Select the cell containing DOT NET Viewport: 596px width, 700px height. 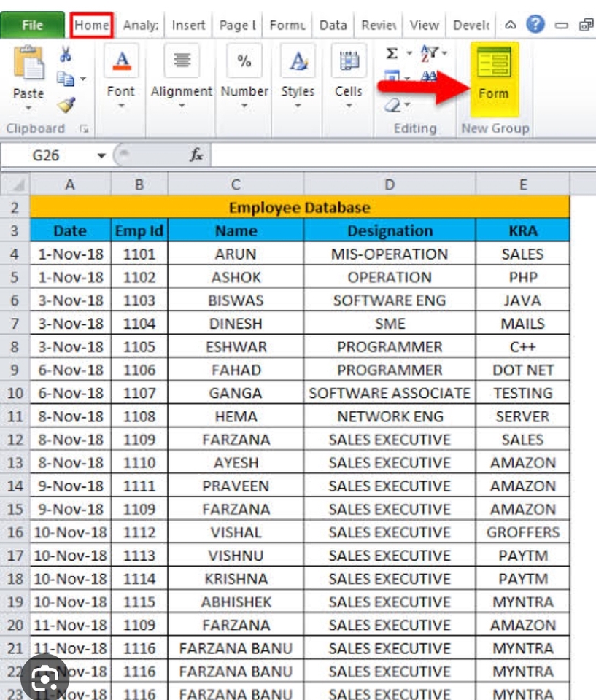point(523,370)
